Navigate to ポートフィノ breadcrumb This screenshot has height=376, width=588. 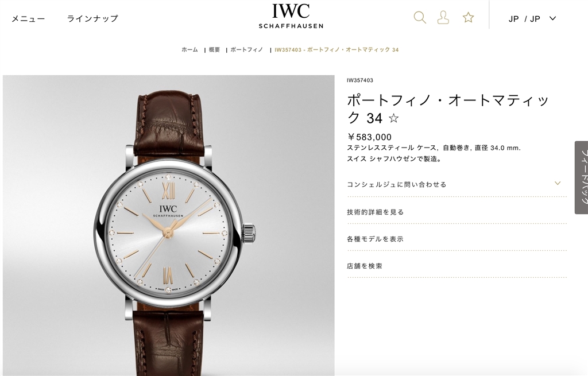(x=247, y=49)
